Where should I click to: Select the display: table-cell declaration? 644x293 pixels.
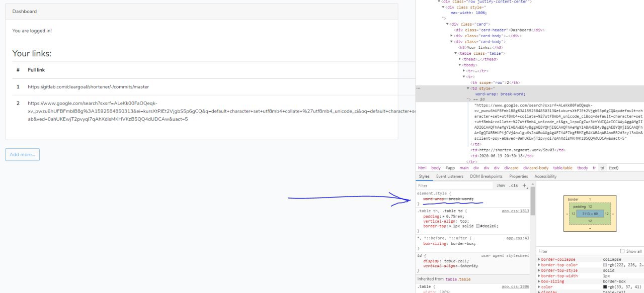(446, 261)
